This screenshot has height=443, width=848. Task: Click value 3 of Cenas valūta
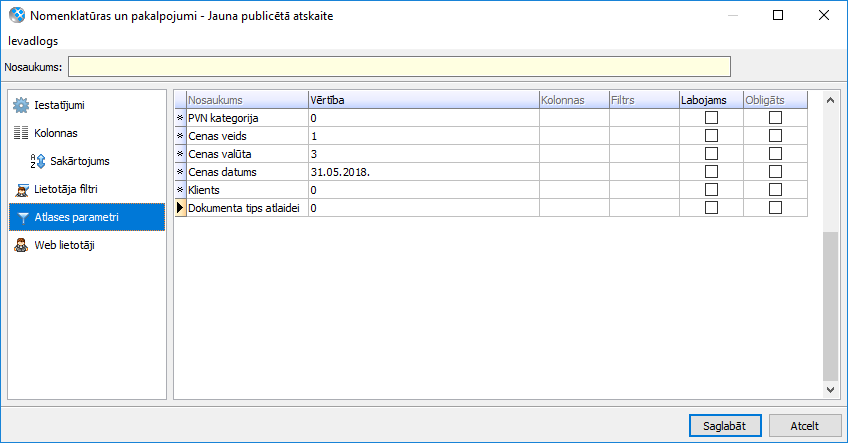click(423, 154)
